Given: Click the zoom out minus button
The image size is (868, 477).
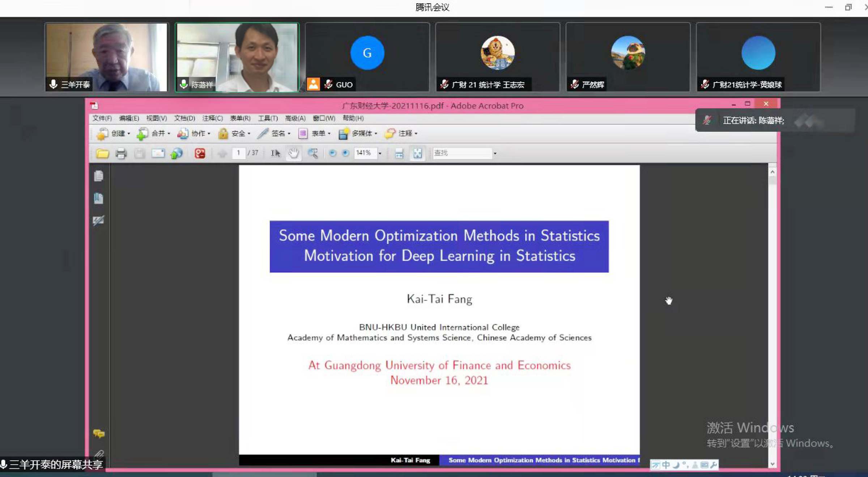Looking at the screenshot, I should [x=332, y=153].
